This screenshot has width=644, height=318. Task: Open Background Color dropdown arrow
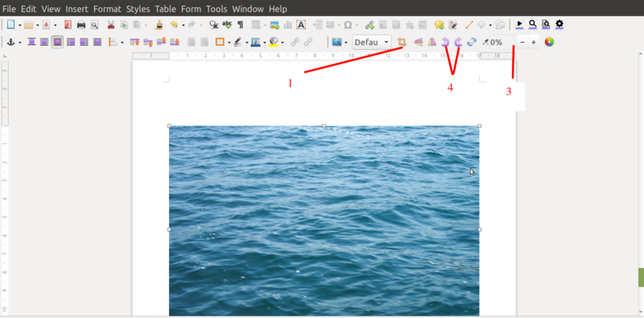283,43
